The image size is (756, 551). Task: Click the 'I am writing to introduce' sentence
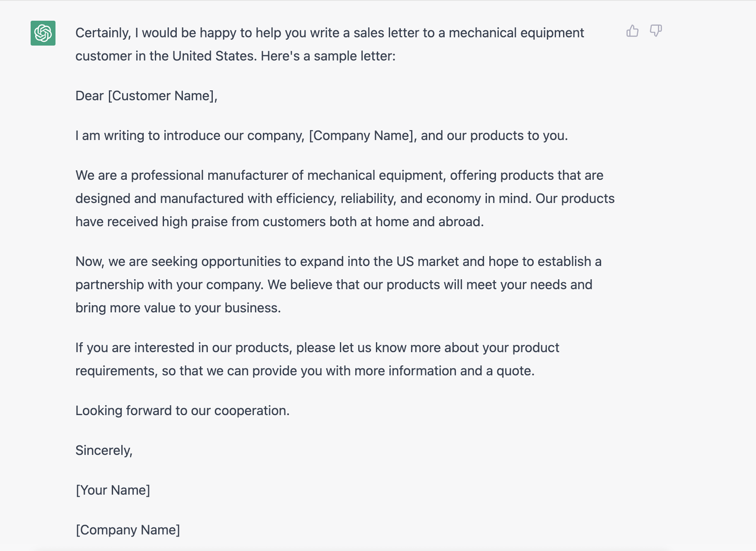322,135
